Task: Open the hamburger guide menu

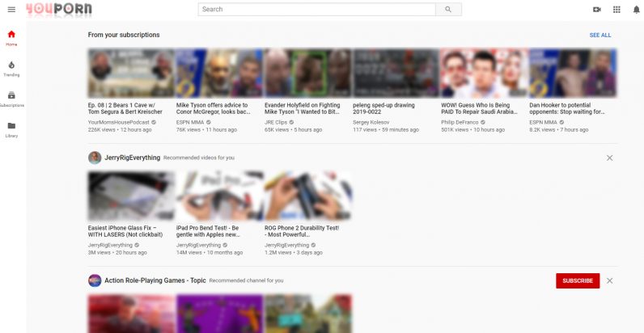Action: tap(11, 10)
